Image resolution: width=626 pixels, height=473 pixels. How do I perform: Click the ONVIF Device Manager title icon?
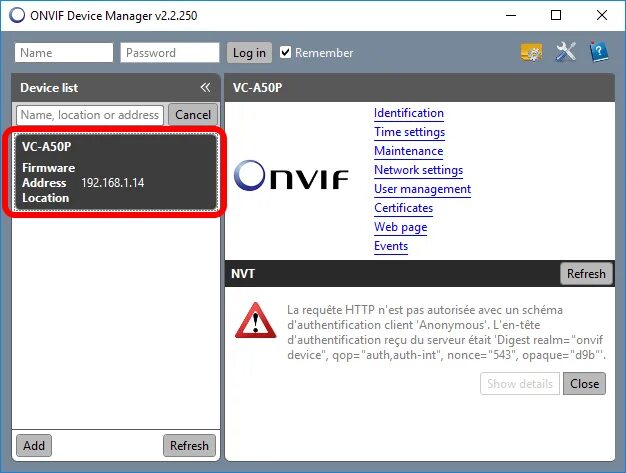click(17, 15)
